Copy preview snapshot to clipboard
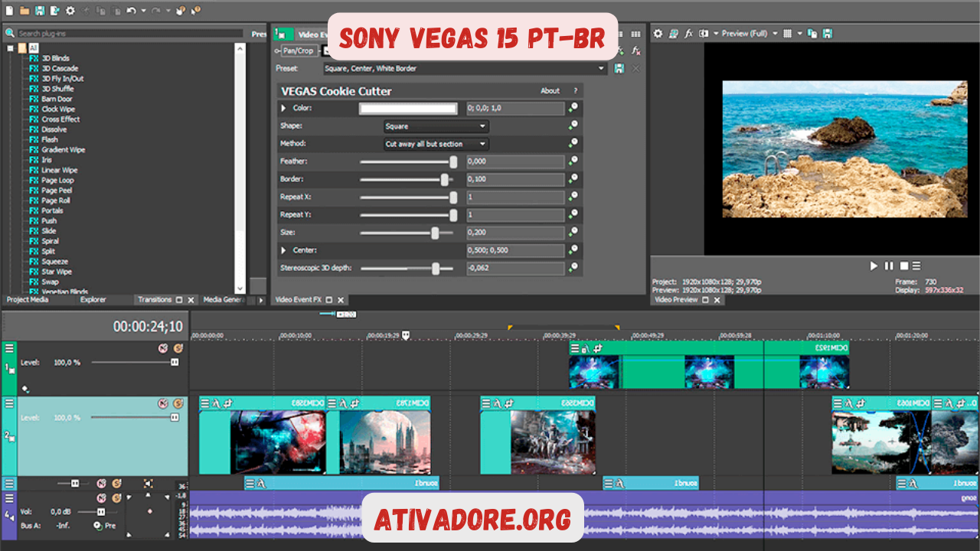This screenshot has width=980, height=551. pyautogui.click(x=812, y=34)
